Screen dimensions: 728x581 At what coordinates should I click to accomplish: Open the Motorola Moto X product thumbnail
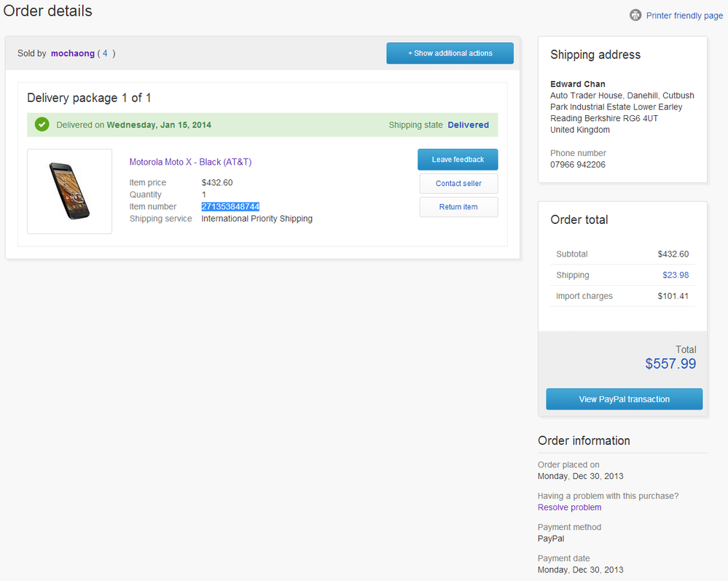click(70, 191)
